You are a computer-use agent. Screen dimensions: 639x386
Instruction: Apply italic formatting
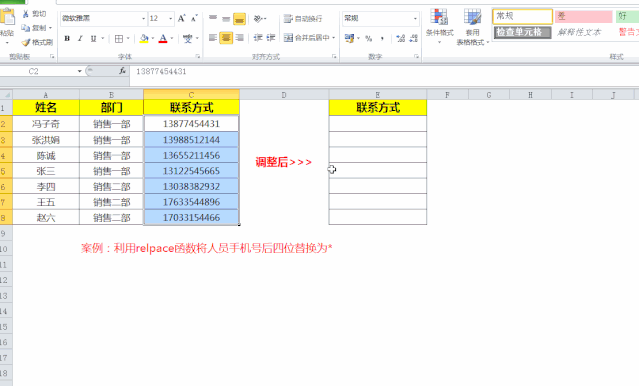[80, 38]
